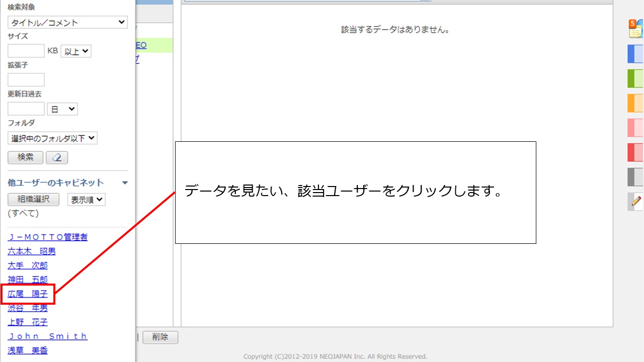This screenshot has height=362, width=644.
Task: Open the sticky note icon with badge 5
Action: 636,28
